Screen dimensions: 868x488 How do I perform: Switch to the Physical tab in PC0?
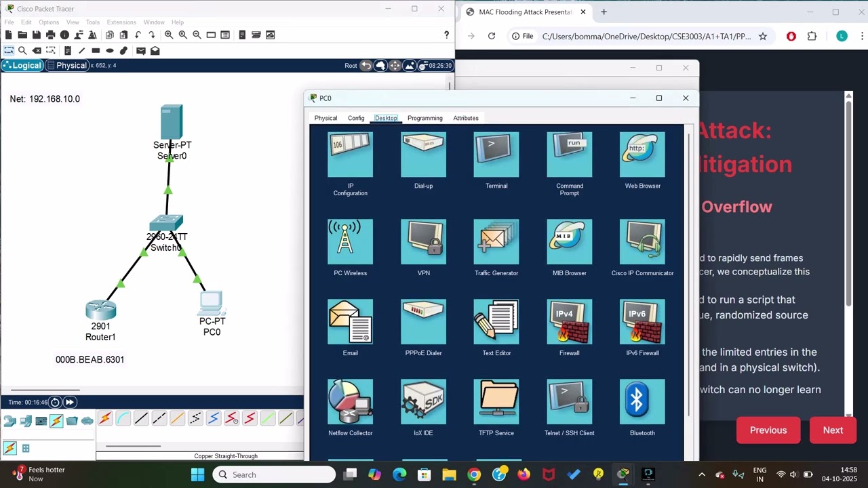325,118
